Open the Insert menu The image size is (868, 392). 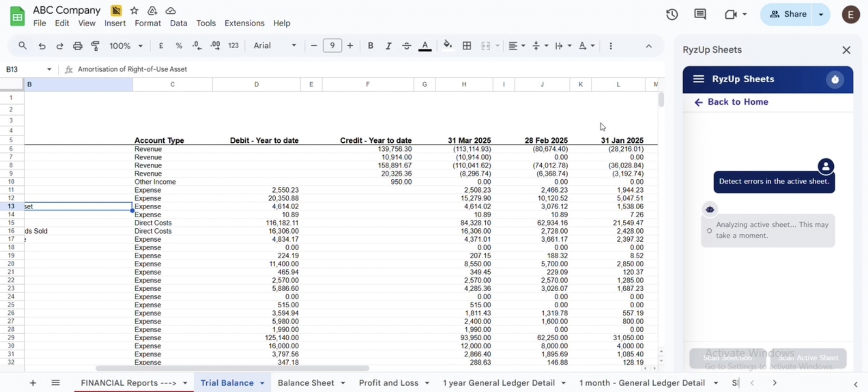point(115,23)
